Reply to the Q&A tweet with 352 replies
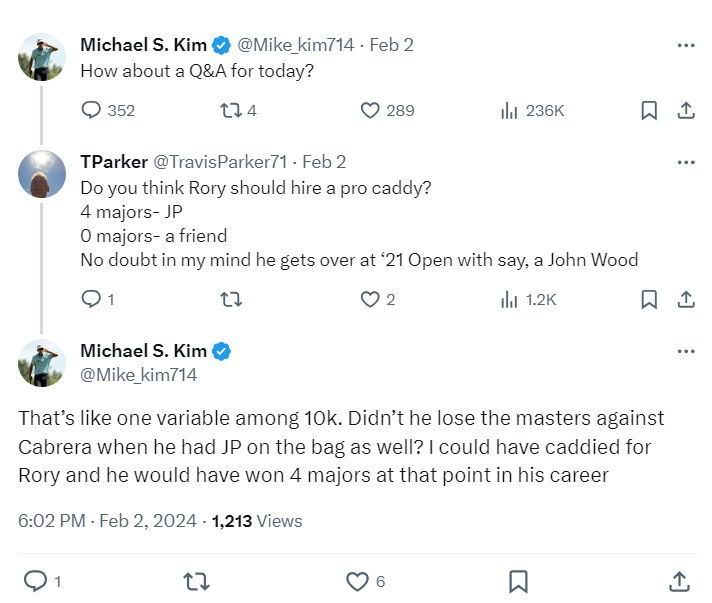Image resolution: width=712 pixels, height=603 pixels. [x=91, y=110]
